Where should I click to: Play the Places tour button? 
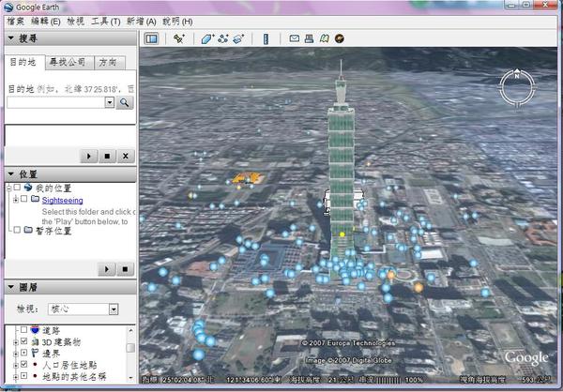click(x=107, y=269)
